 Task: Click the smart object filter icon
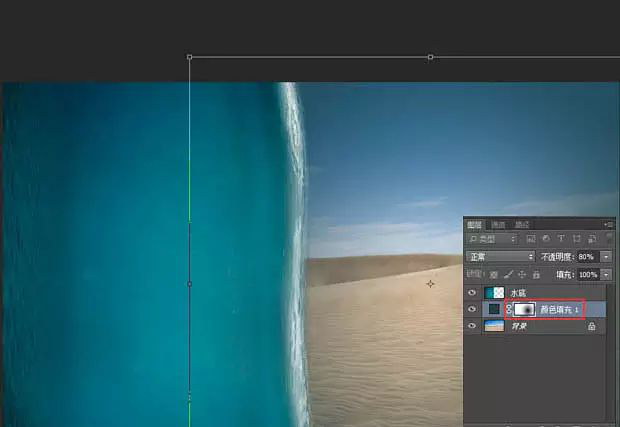592,240
